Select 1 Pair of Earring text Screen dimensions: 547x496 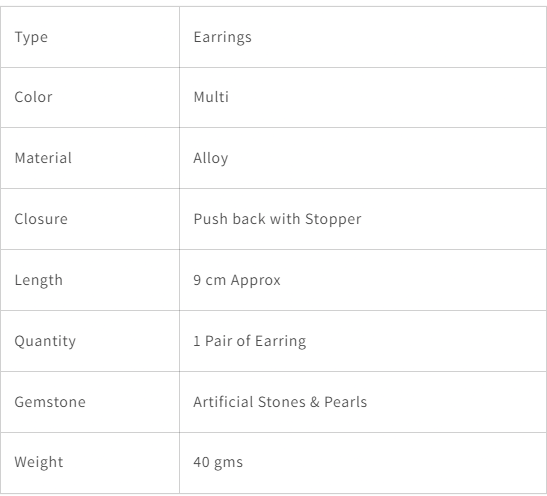point(250,341)
